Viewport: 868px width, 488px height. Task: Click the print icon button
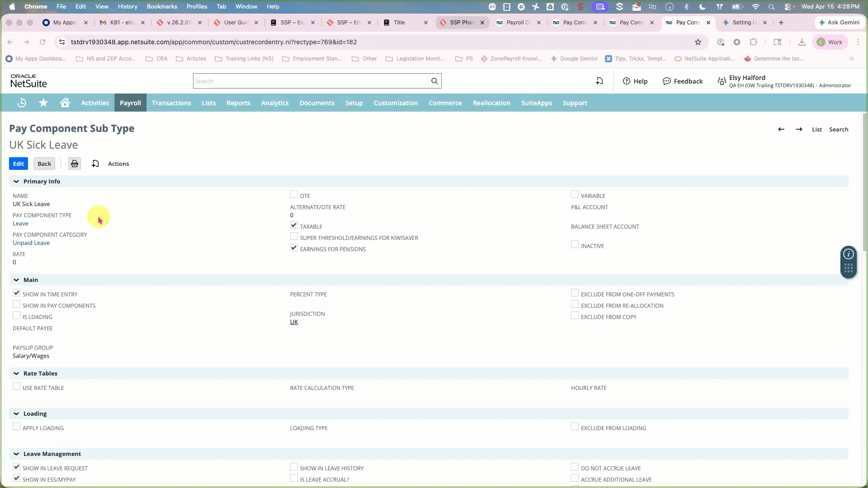pos(75,164)
